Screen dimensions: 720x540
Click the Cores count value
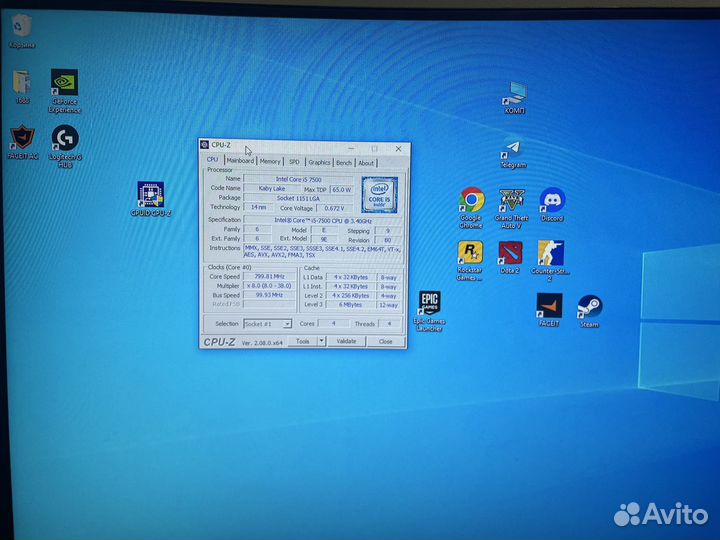(333, 324)
